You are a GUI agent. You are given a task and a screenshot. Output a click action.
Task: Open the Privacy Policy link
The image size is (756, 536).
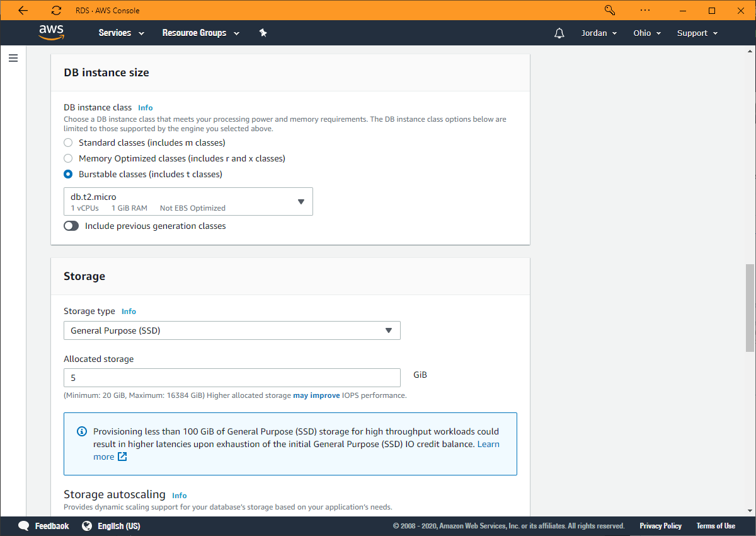660,525
